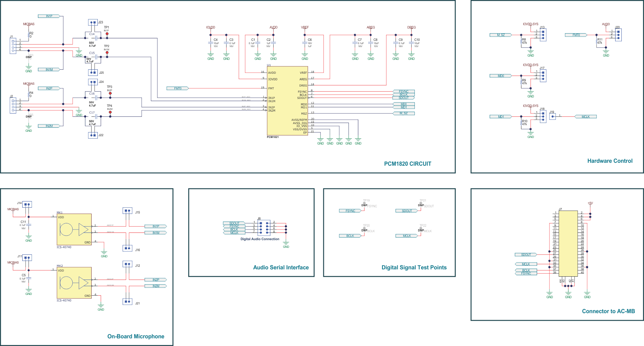Select the ICS-40740 microphone MK2 symbol
This screenshot has width=644, height=346.
(x=74, y=283)
